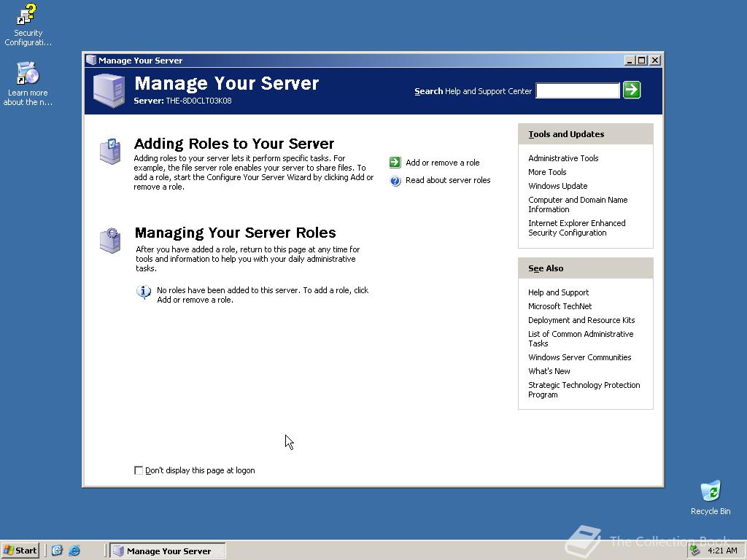
Task: Click the See Also section header
Action: 586,268
